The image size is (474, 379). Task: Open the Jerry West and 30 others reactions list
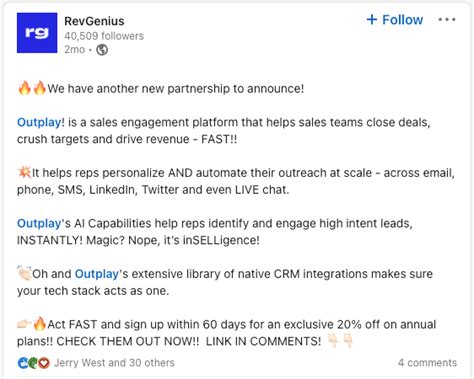114,363
